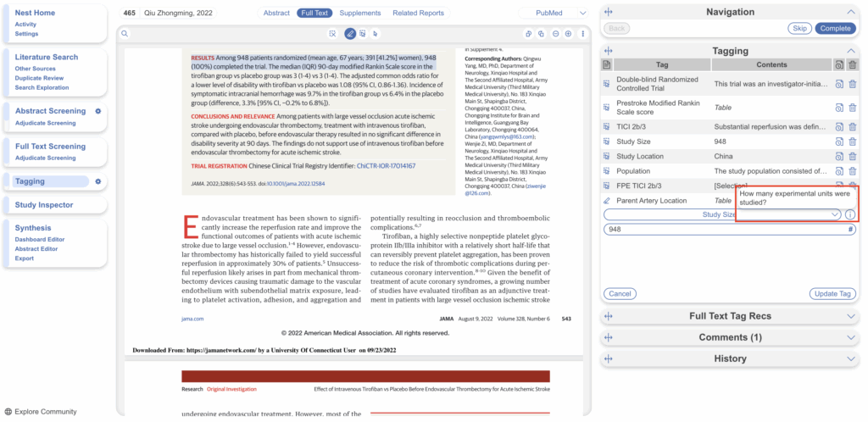Switch to the Supplements tab

[360, 14]
